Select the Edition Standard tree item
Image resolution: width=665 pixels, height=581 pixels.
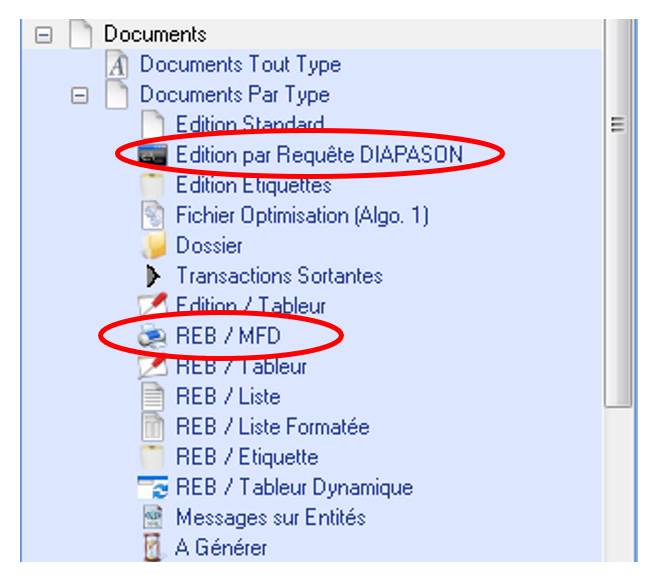click(x=249, y=125)
